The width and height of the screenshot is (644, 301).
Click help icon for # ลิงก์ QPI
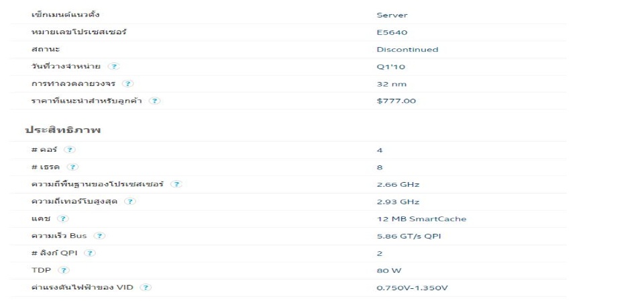click(90, 253)
